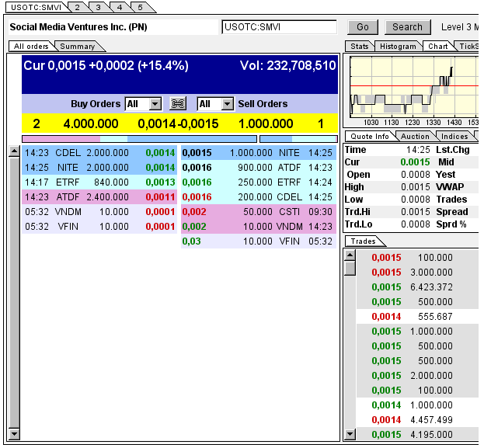This screenshot has height=448, width=484.
Task: Select the ATDF 2.400.000 buy order row
Action: (x=99, y=197)
